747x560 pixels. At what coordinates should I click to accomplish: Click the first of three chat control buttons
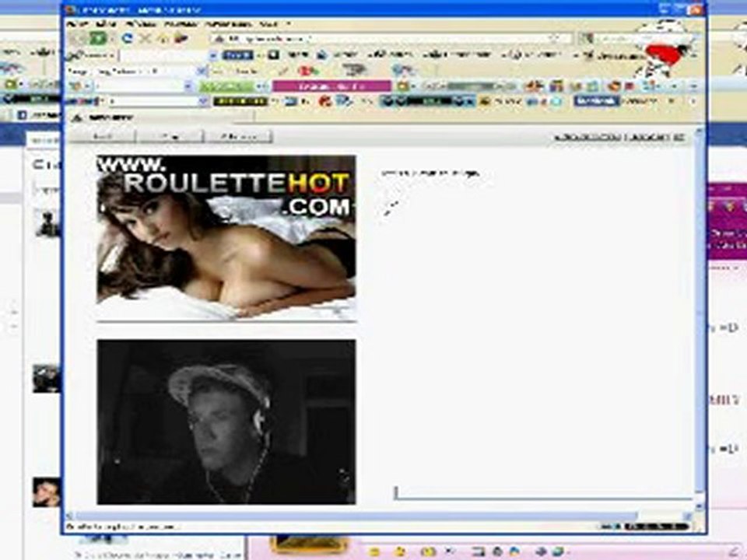pos(103,137)
